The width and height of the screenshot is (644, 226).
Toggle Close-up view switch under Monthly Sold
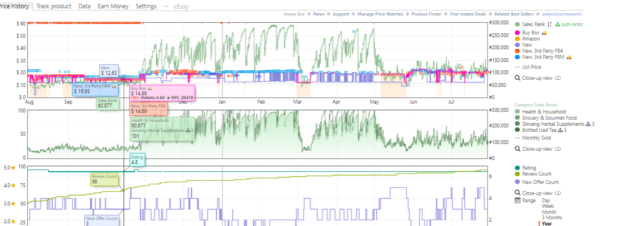tap(558, 149)
